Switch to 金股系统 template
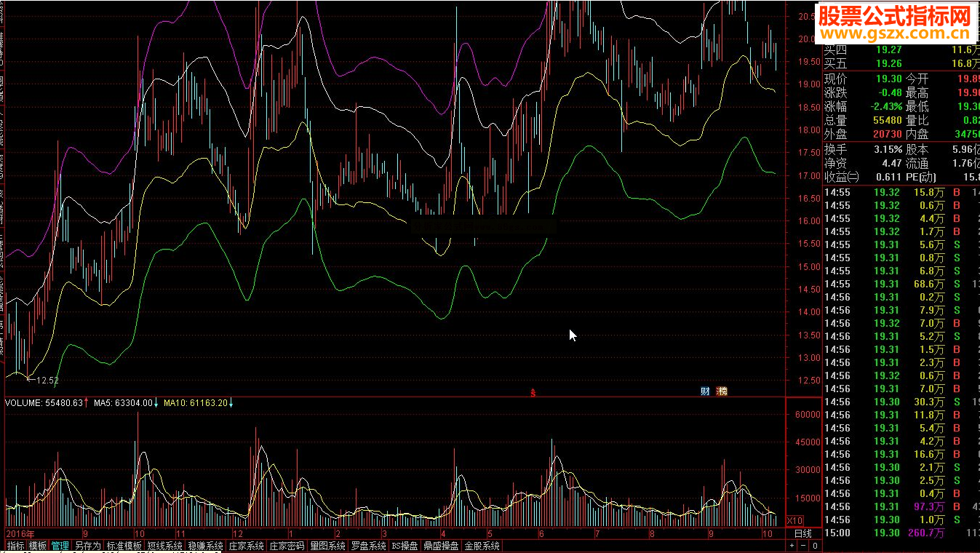This screenshot has height=553, width=980. (x=482, y=545)
